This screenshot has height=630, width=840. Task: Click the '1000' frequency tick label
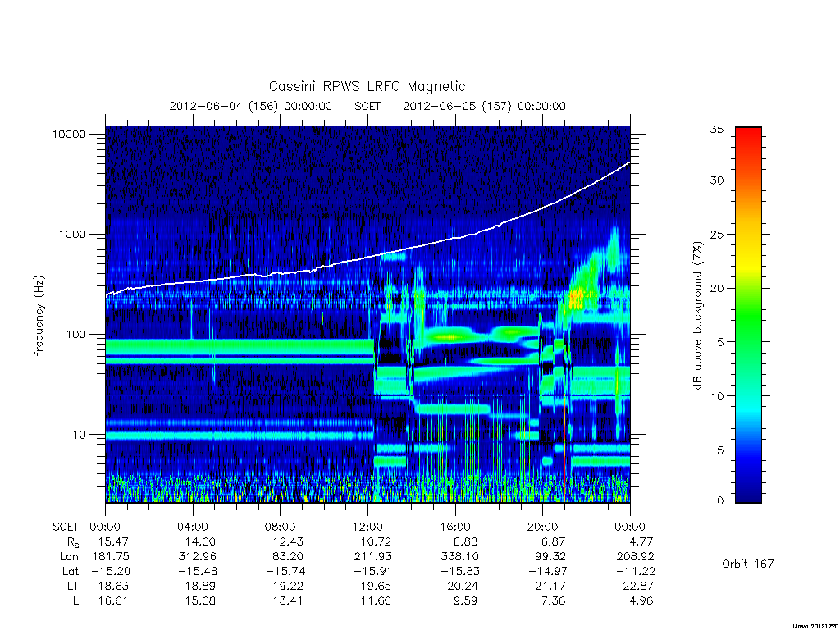72,234
